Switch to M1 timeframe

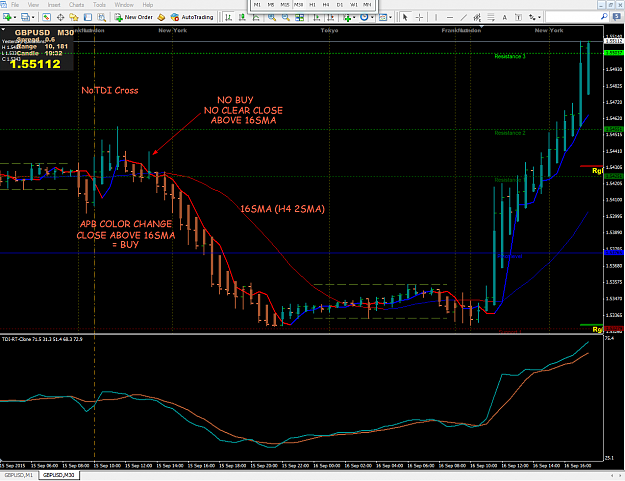click(257, 5)
